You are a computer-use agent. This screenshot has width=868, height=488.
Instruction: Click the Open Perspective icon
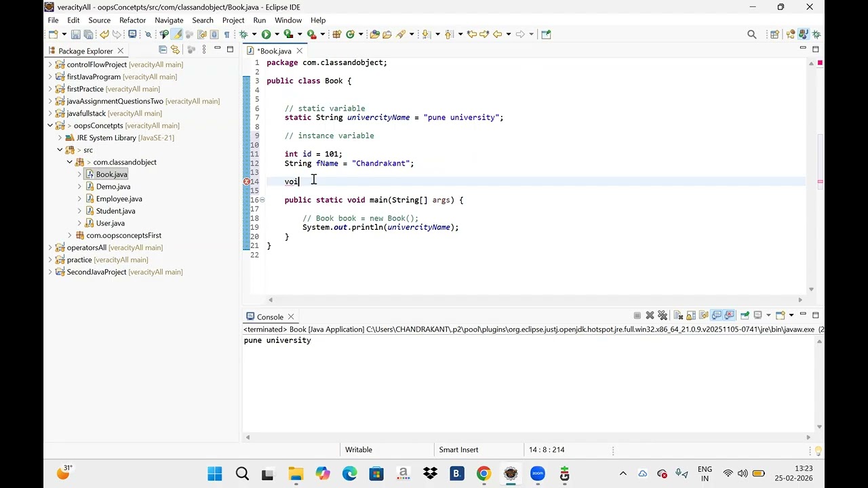774,34
